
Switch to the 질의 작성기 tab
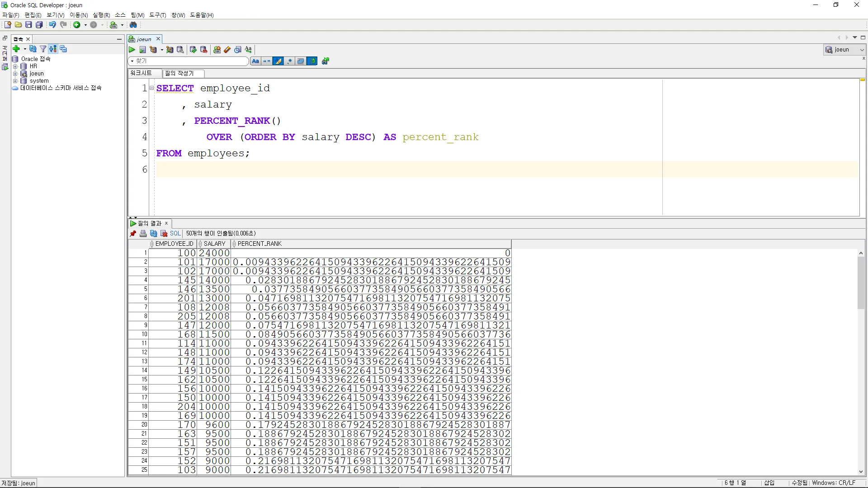point(179,73)
